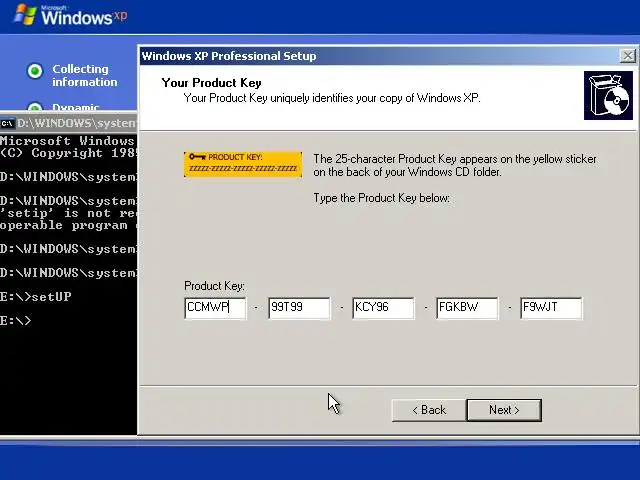
Task: Select the Collecting information step indicator
Action: click(35, 71)
